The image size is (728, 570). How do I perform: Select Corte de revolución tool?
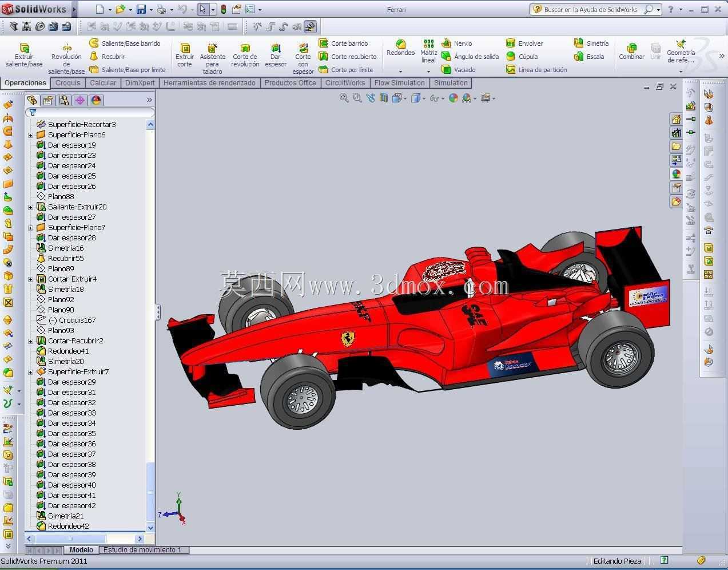(245, 55)
